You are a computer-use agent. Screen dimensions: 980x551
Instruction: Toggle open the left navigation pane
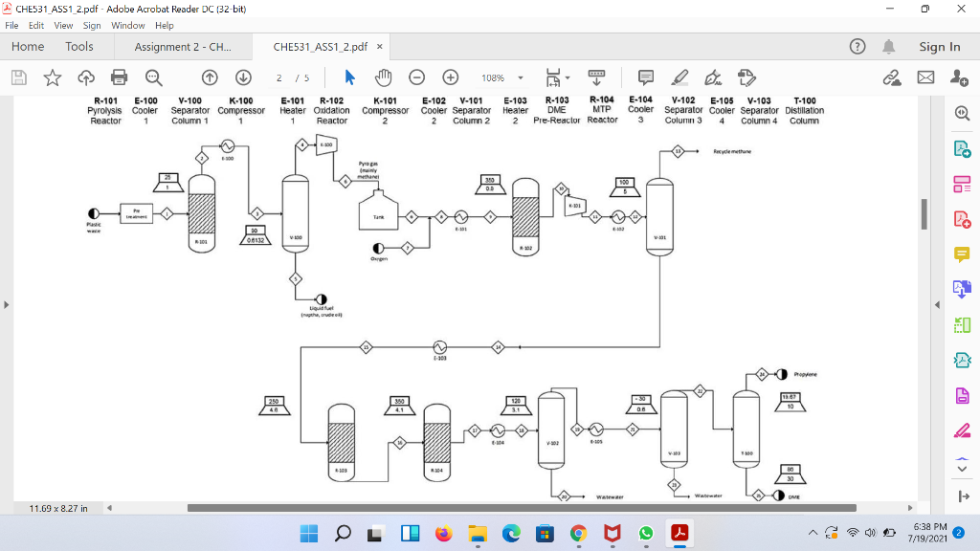click(x=7, y=304)
